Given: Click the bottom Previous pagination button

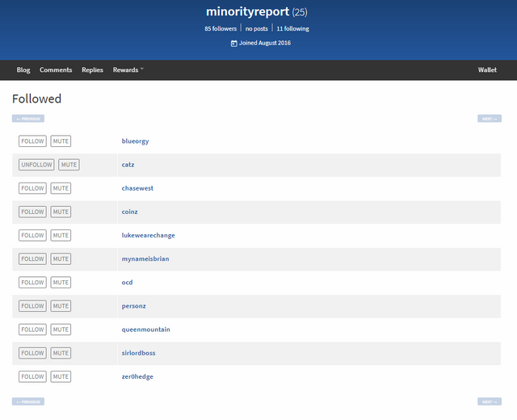Looking at the screenshot, I should click(28, 401).
